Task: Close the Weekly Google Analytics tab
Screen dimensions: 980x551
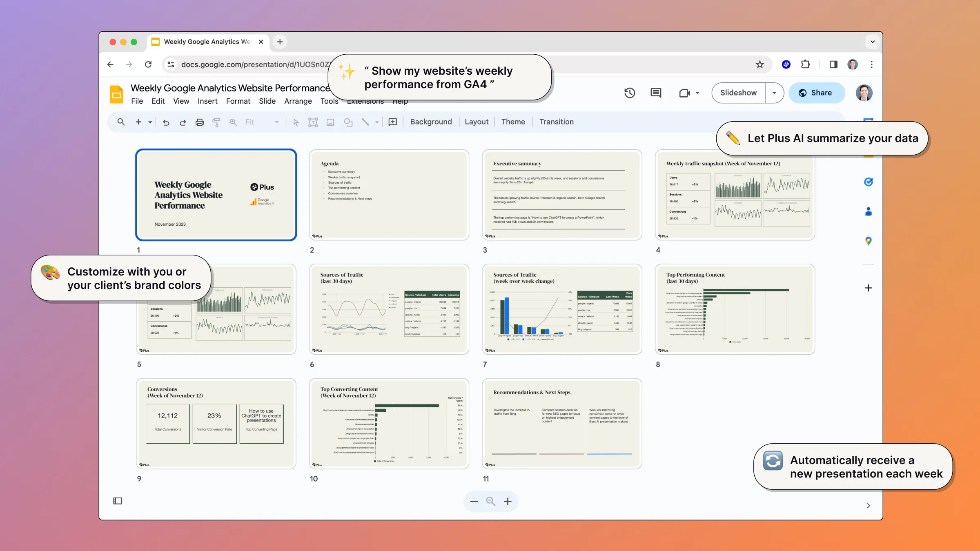Action: coord(261,42)
